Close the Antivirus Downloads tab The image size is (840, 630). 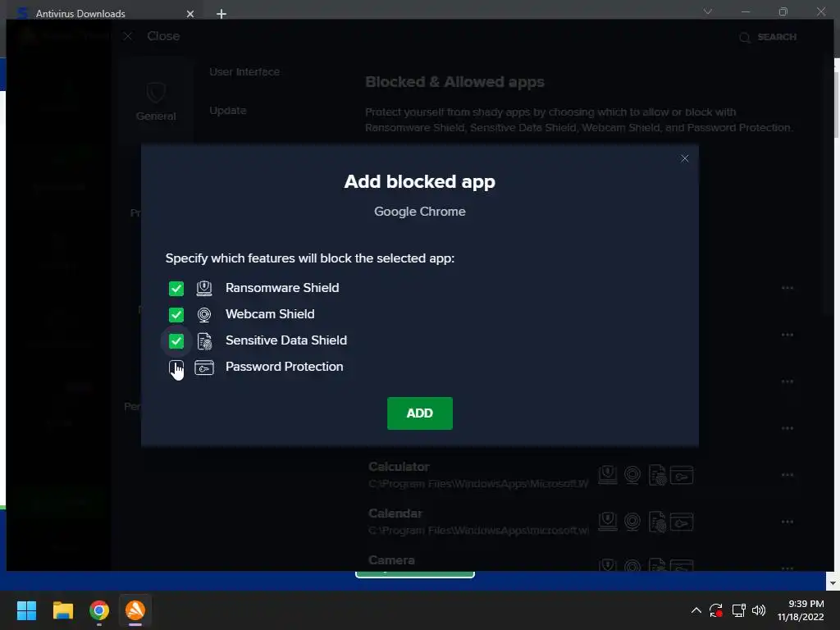(190, 14)
